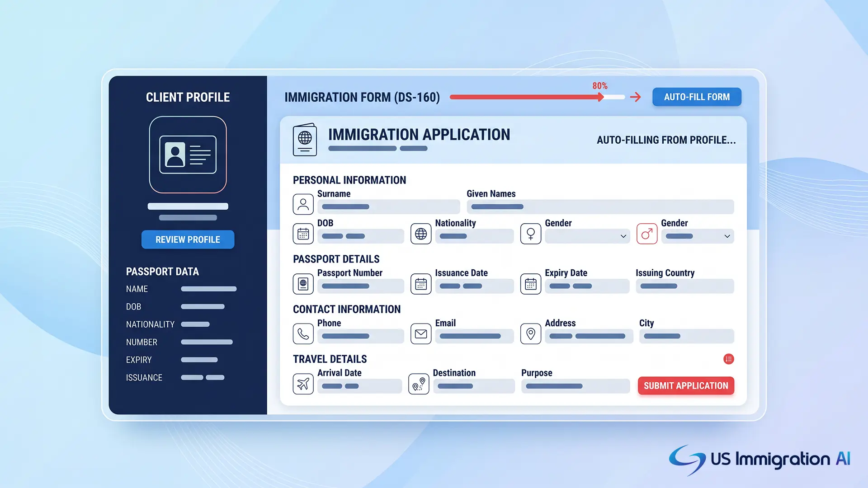
Task: Click the 'IMMIGRATION FORM (DS-160)' title
Action: [362, 97]
